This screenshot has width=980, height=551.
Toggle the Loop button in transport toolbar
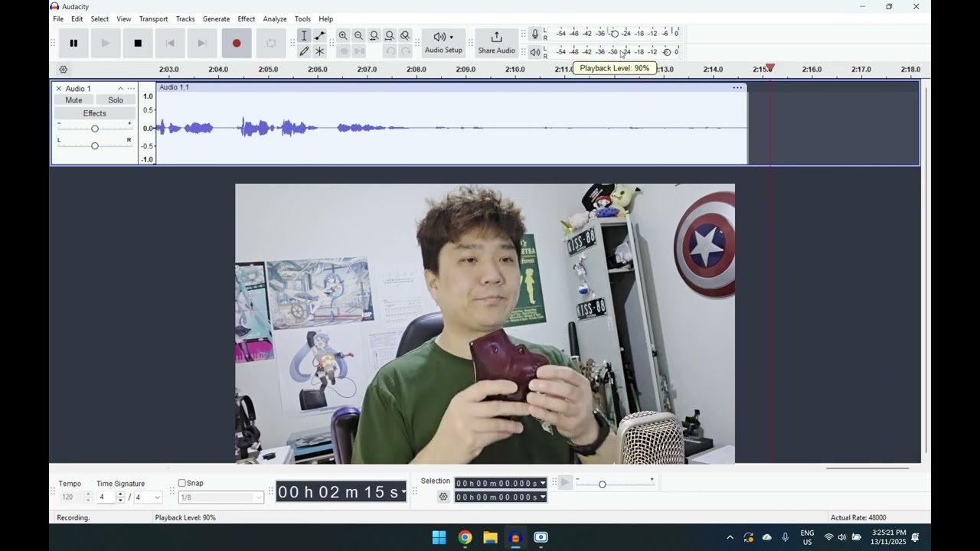pyautogui.click(x=271, y=43)
